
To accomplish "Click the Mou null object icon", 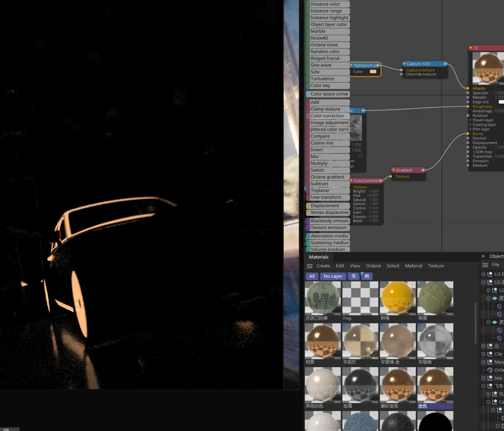I will click(x=490, y=362).
